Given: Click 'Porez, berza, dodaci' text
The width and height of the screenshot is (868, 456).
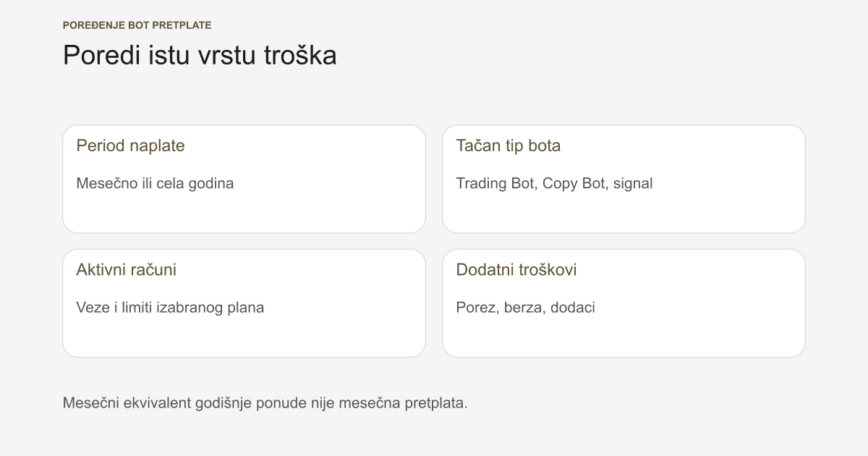Looking at the screenshot, I should pyautogui.click(x=526, y=308).
